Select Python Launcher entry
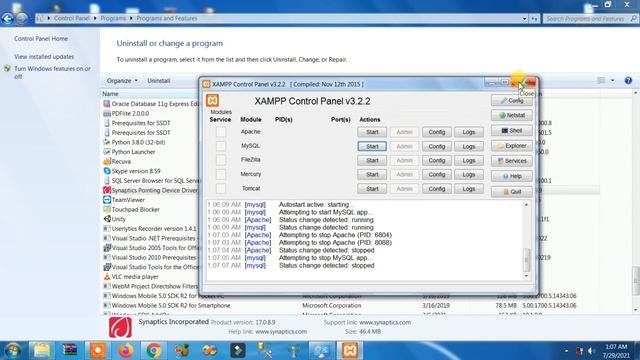 coord(133,152)
